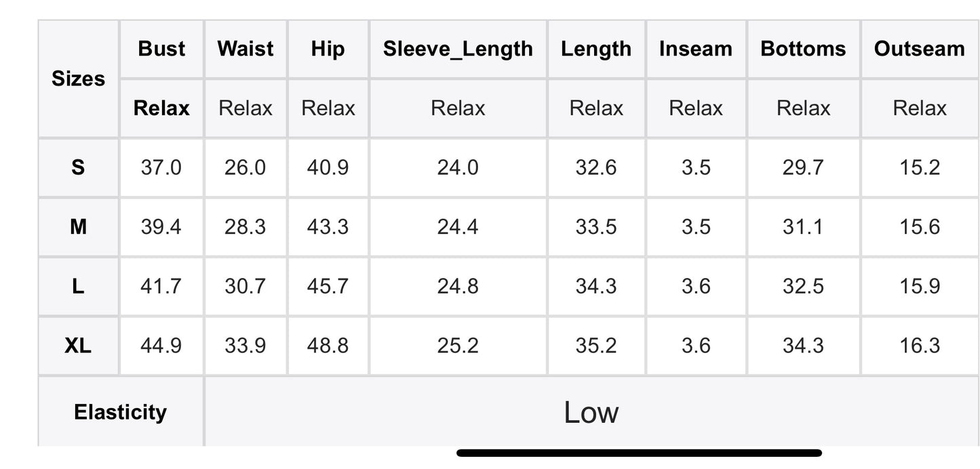Tap the black home indicator bar

(639, 453)
